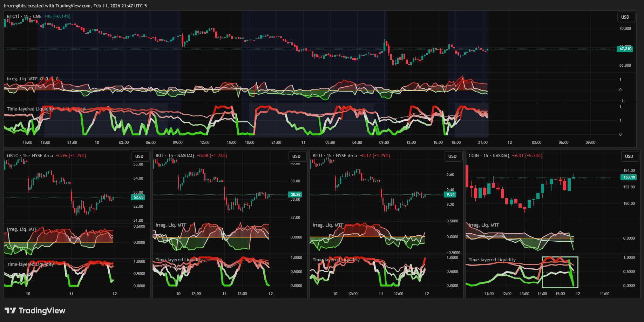644x322 pixels.
Task: Select the GBTC NYSE Arca symbol title
Action: pyautogui.click(x=30, y=156)
